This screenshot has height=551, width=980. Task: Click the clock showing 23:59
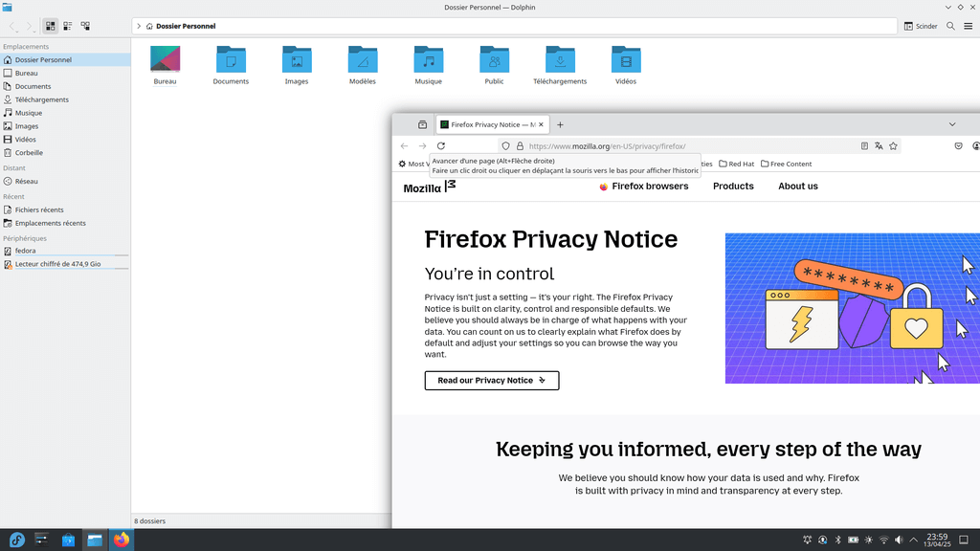point(938,540)
